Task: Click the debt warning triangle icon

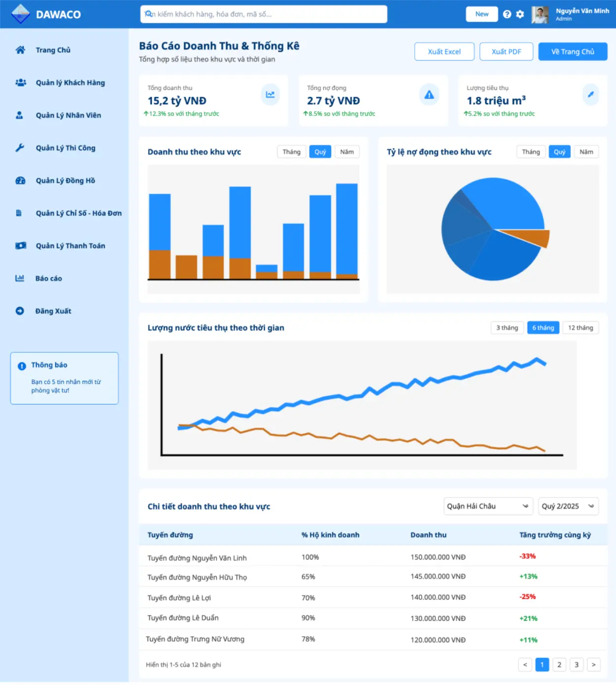Action: [429, 94]
